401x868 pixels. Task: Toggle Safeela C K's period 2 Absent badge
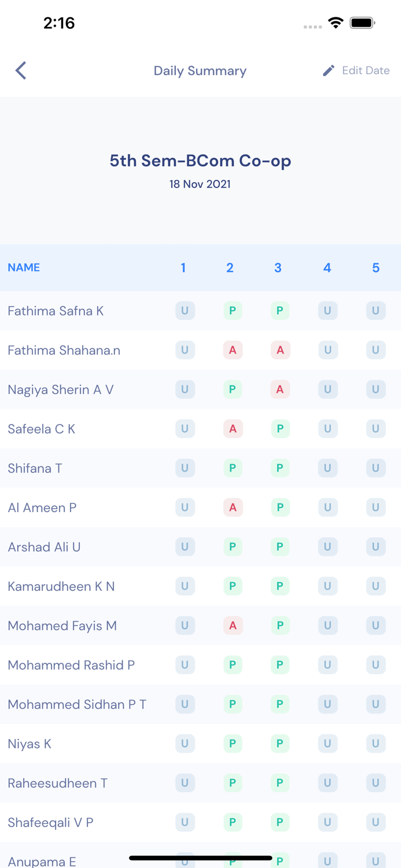[x=233, y=429]
